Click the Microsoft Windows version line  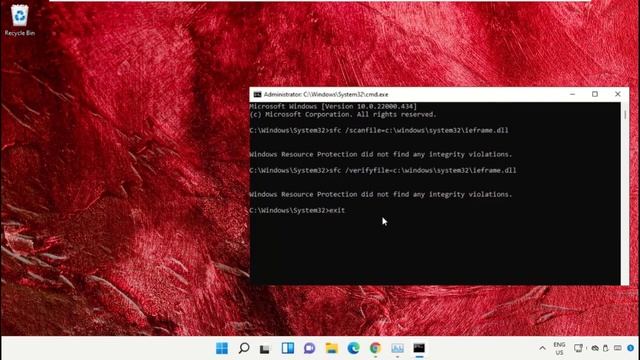333,106
